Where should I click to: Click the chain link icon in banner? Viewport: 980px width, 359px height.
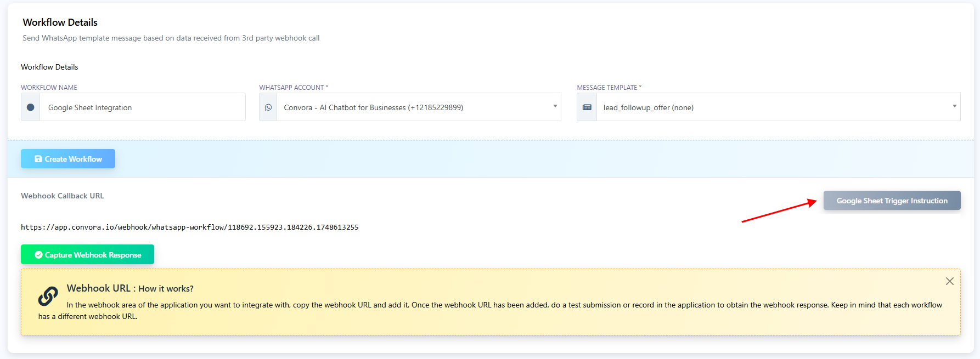pyautogui.click(x=48, y=296)
